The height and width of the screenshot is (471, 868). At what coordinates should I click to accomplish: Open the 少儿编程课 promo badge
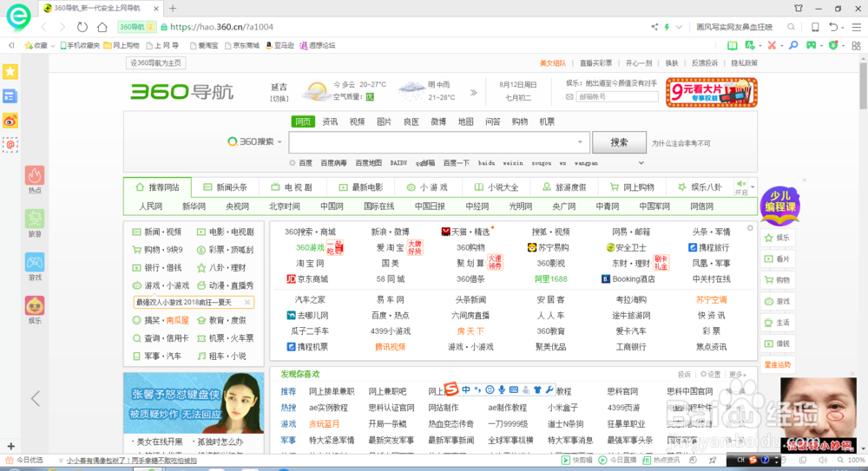(780, 206)
